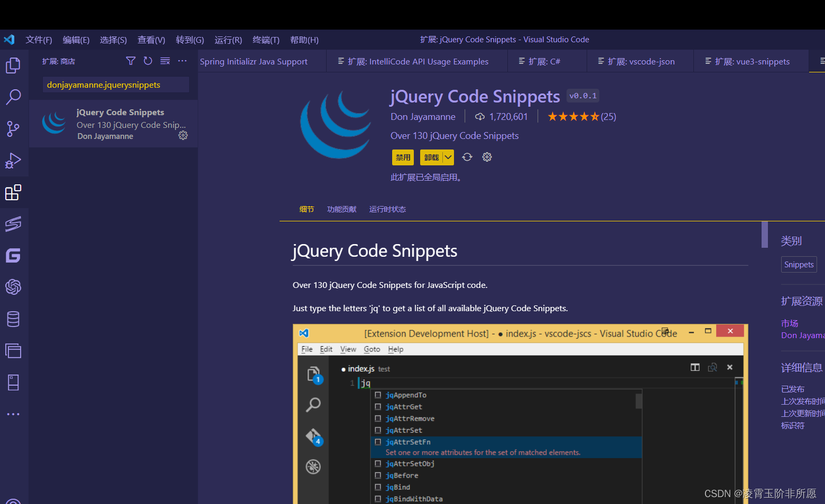825x504 pixels.
Task: Open the 编辑(E) menu
Action: click(76, 40)
